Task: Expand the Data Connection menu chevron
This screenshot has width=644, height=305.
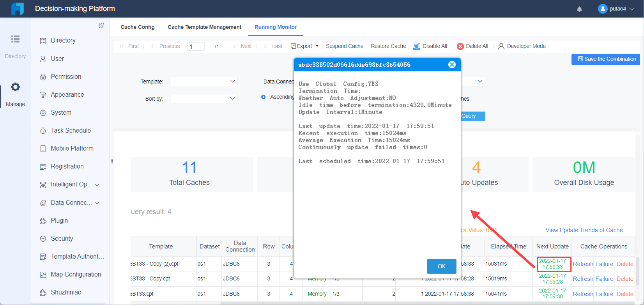Action: tap(97, 203)
